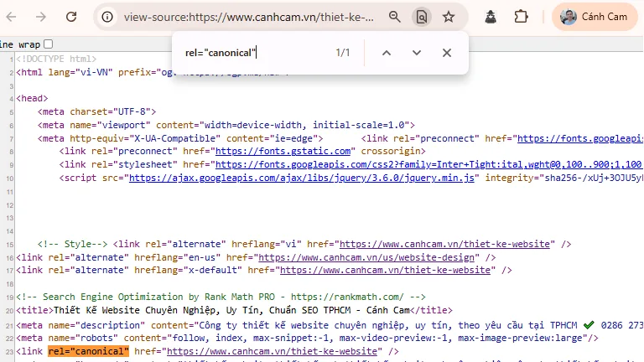
Task: Jump to previous find result
Action: pos(387,53)
